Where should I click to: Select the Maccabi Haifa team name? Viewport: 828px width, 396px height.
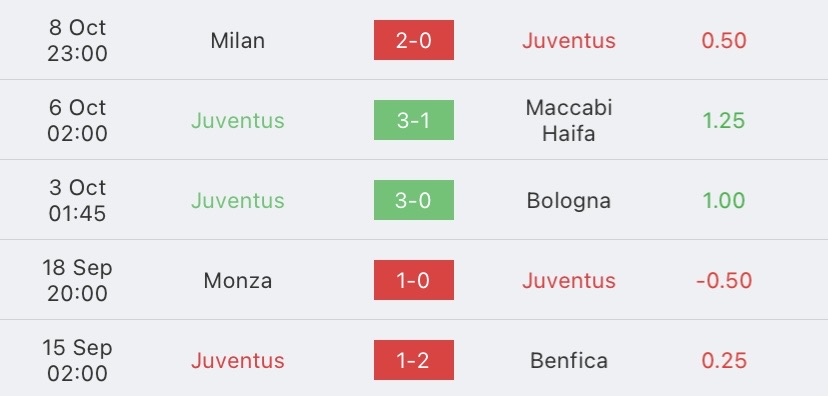569,120
